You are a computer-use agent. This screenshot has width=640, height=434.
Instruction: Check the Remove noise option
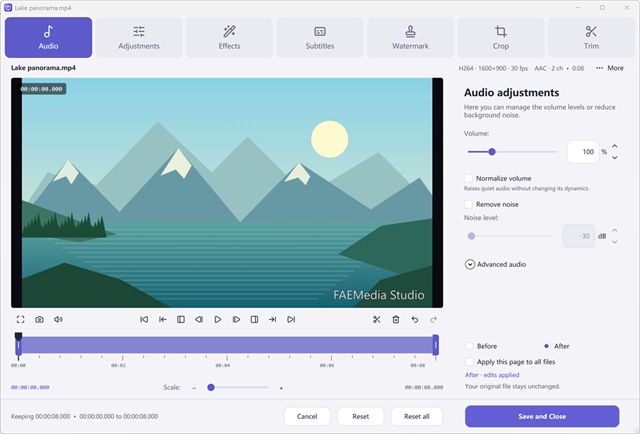(469, 204)
